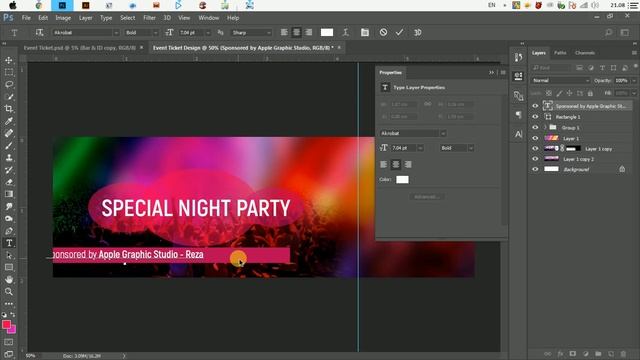
Task: Click the foreground color swatch
Action: point(6,324)
